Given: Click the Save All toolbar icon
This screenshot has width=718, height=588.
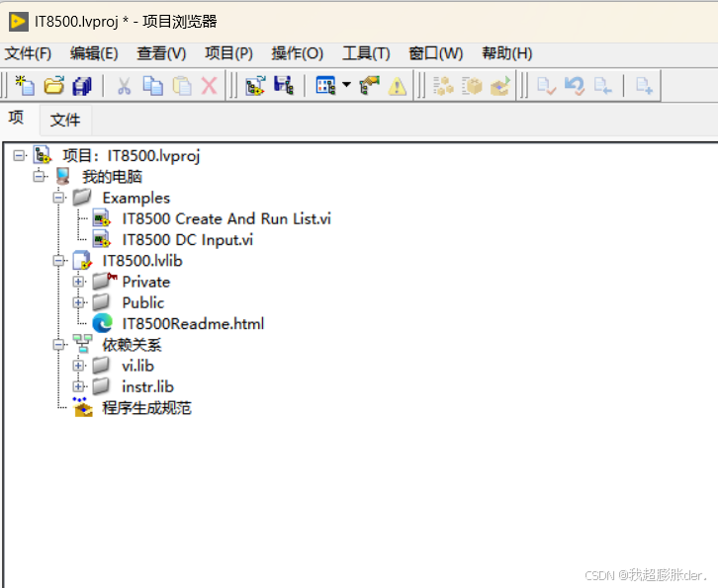Looking at the screenshot, I should tap(82, 86).
